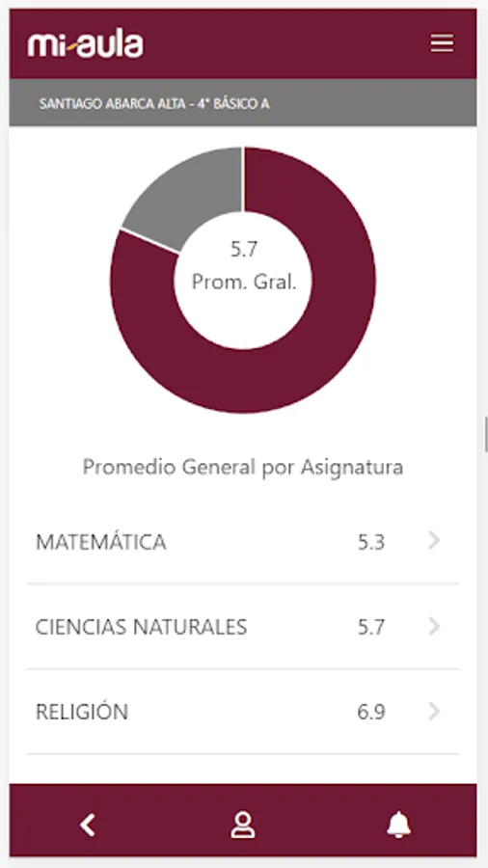This screenshot has width=488, height=868.
Task: Expand RELIGIÓN chevron arrow
Action: pyautogui.click(x=434, y=712)
